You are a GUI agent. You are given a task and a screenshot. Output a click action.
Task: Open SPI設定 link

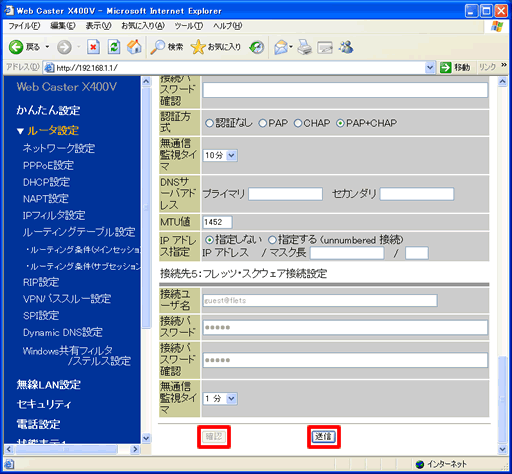pyautogui.click(x=41, y=316)
